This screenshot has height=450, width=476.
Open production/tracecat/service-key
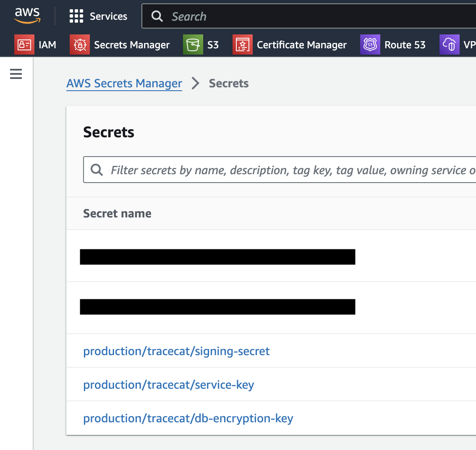coord(168,385)
